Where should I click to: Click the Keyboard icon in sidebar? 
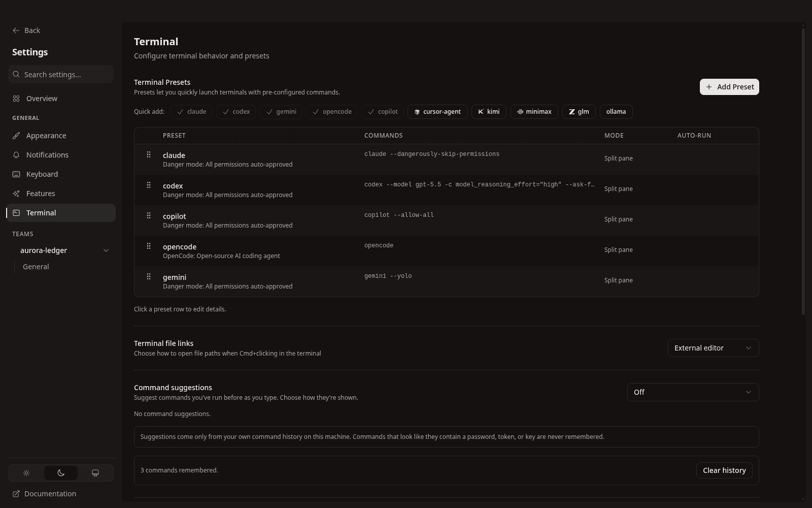click(x=16, y=174)
